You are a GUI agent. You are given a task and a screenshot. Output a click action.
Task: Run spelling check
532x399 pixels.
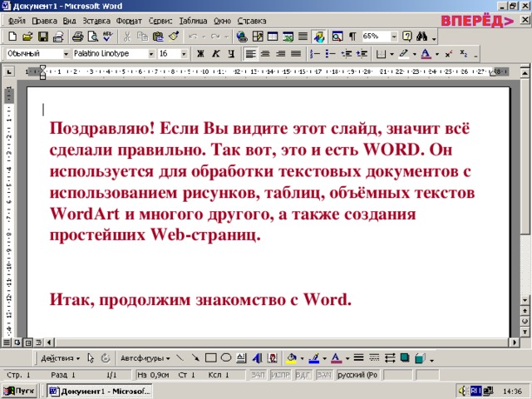[108, 37]
